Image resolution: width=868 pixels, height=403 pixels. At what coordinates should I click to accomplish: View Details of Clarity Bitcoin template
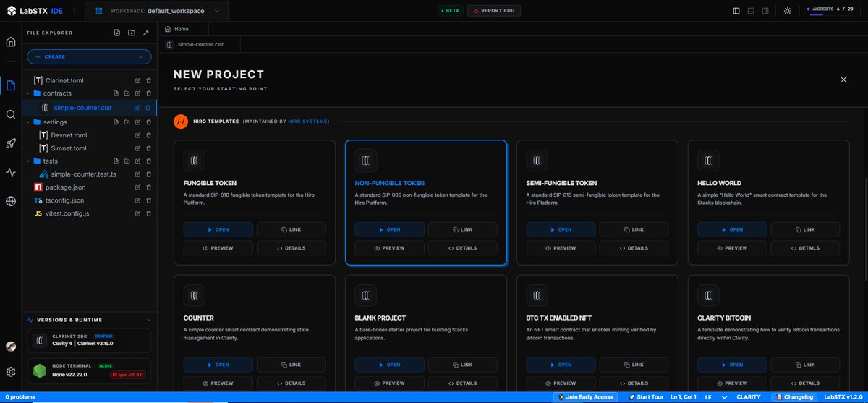(x=806, y=383)
